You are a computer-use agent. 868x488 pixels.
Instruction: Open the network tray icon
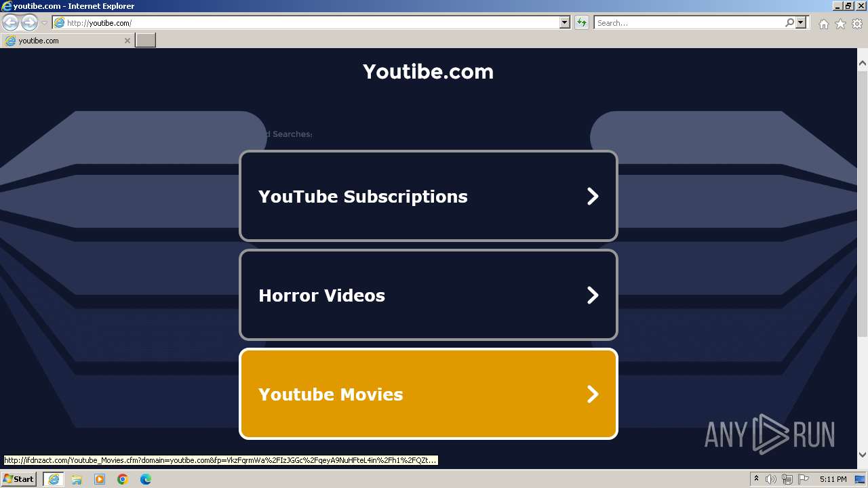[x=787, y=479]
